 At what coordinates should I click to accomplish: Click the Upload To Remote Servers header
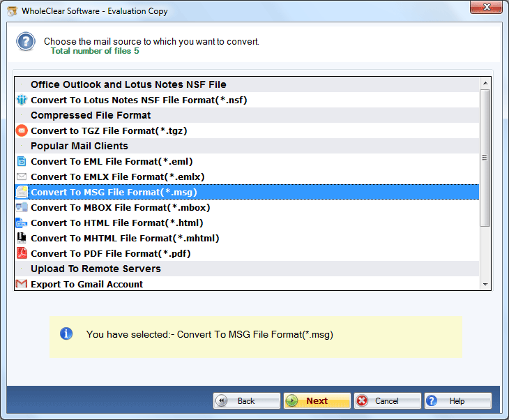[x=247, y=269]
